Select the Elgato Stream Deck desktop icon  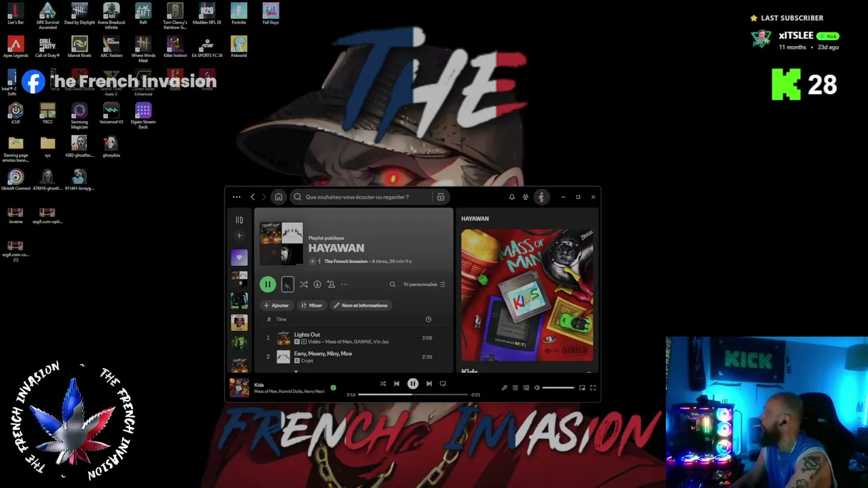(143, 116)
